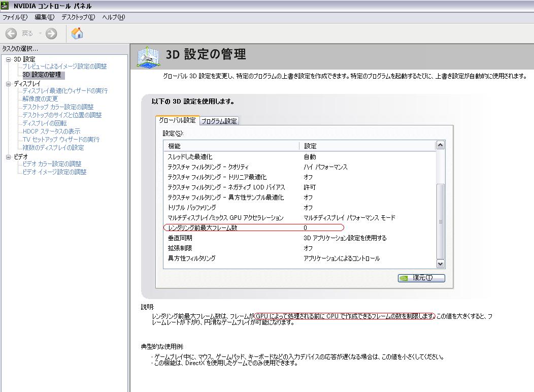The image size is (534, 392).
Task: Click マルチディスプレイ パフォーマンス モード value
Action: [349, 218]
